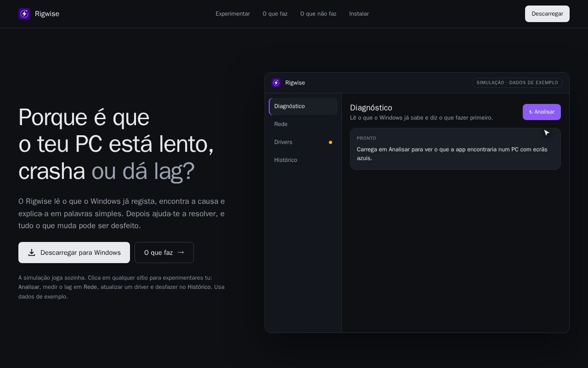Click the word Rede in the simulation note
The height and width of the screenshot is (368, 588).
click(90, 287)
